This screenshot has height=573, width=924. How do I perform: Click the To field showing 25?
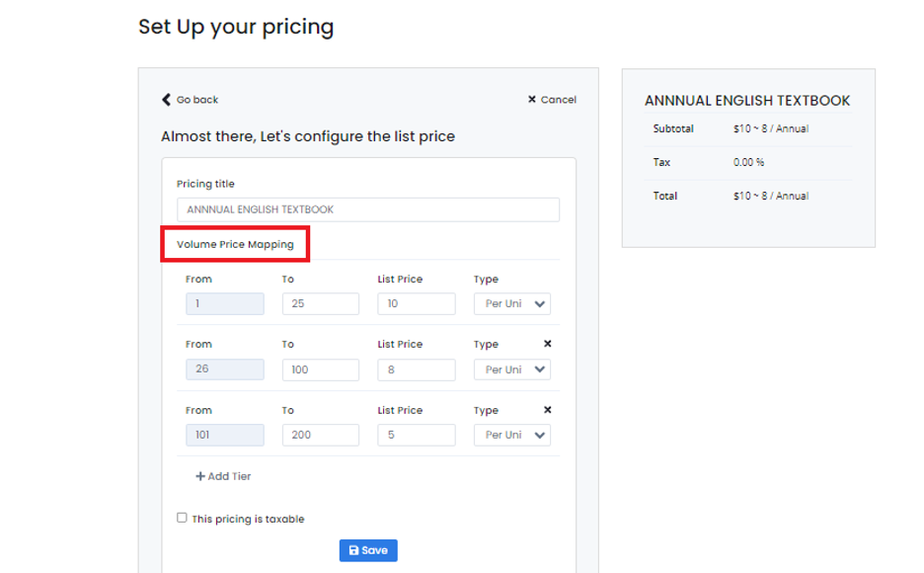click(321, 303)
